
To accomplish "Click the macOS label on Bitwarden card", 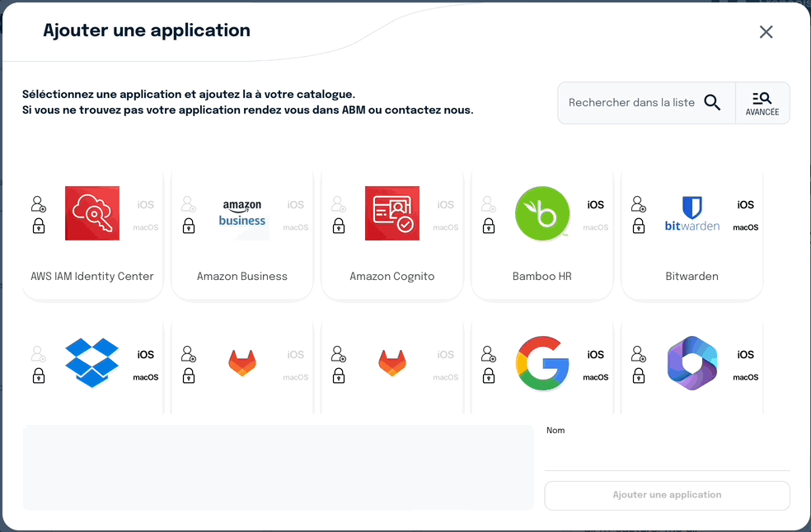I will [745, 227].
